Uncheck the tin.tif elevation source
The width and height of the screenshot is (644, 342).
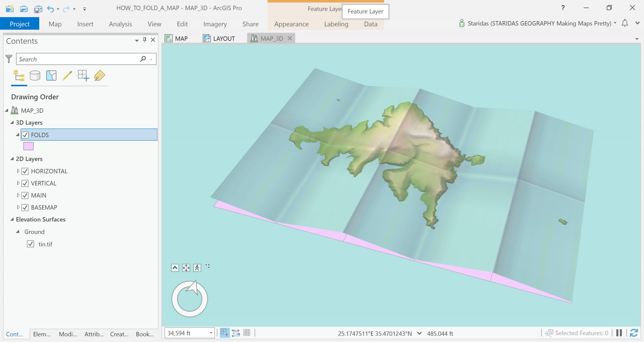tap(30, 244)
